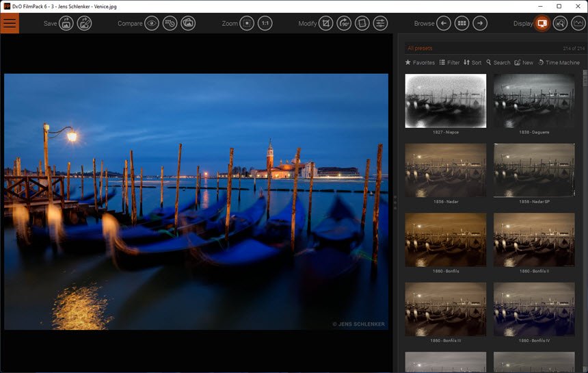This screenshot has height=373, width=588.
Task: Toggle the Display presets panel icon
Action: tap(542, 23)
